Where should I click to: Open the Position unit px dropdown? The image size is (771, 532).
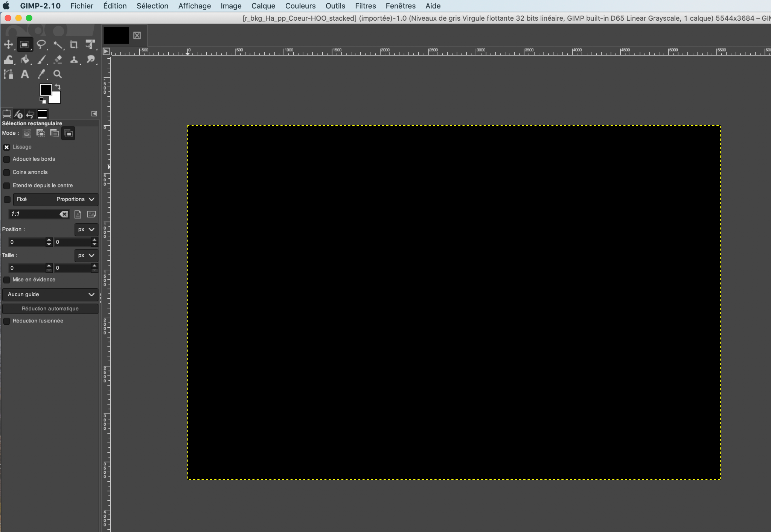[86, 230]
